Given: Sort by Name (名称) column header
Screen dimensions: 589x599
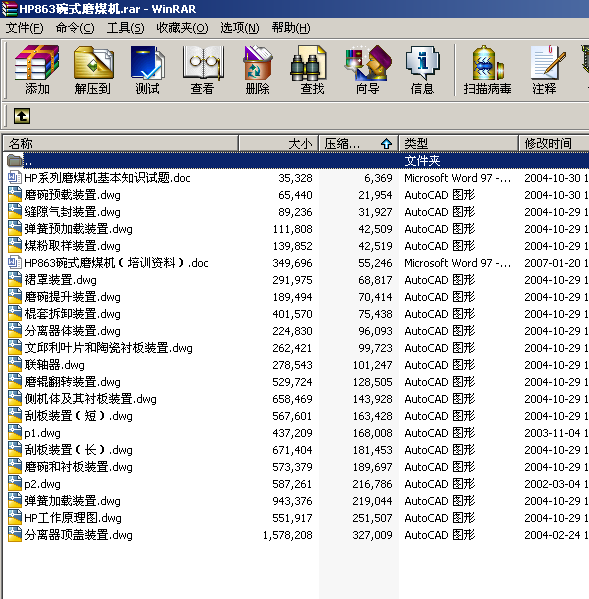Looking at the screenshot, I should pos(121,144).
